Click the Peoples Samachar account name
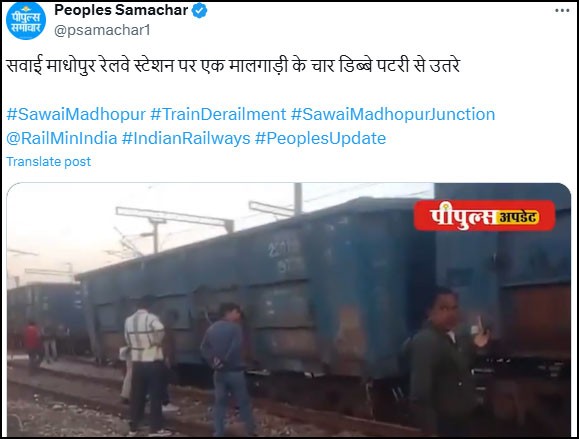The height and width of the screenshot is (439, 579). click(121, 10)
